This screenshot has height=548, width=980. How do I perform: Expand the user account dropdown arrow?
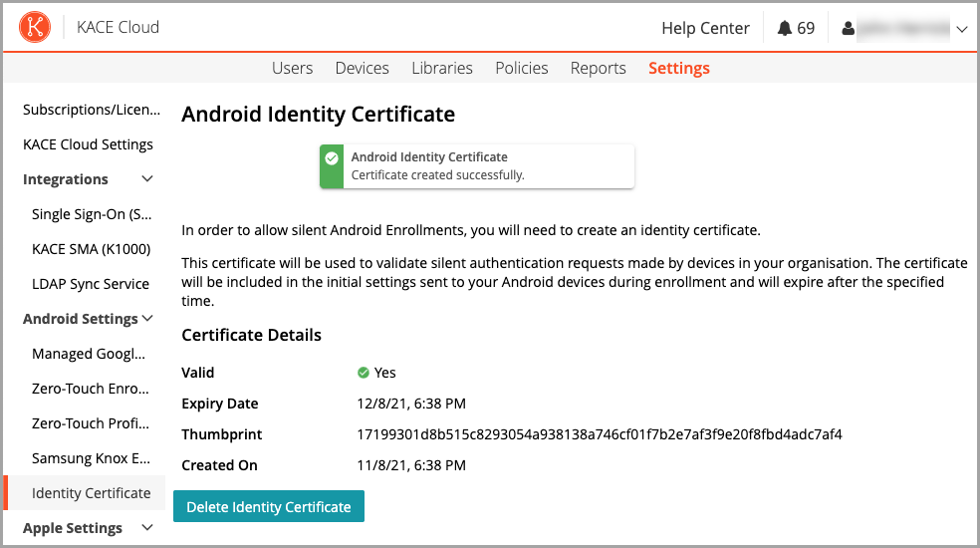(961, 29)
